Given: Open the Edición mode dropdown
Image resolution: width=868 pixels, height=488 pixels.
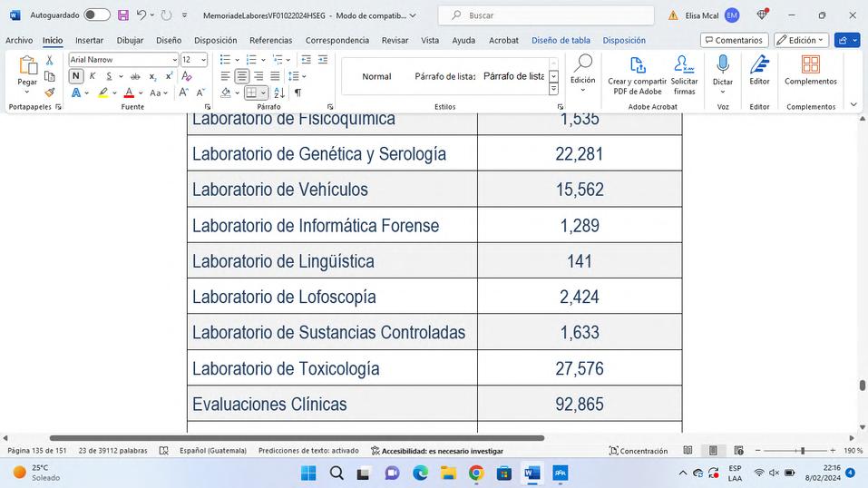Looking at the screenshot, I should coord(801,40).
